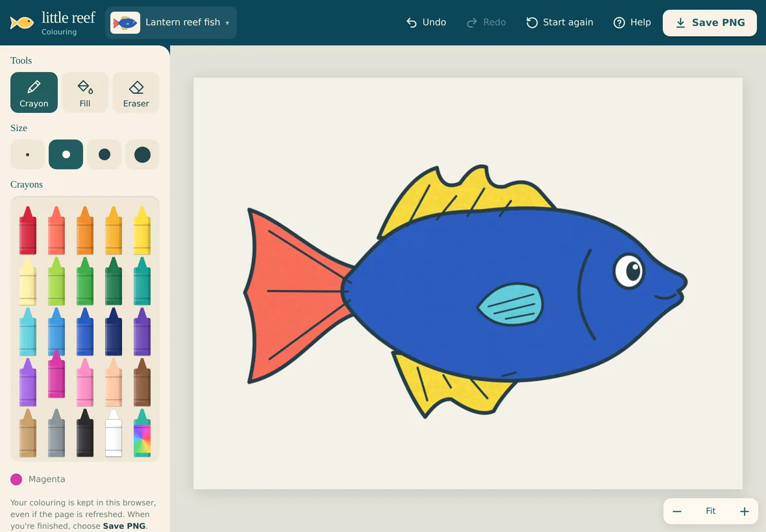Zoom in with the plus button

[744, 511]
